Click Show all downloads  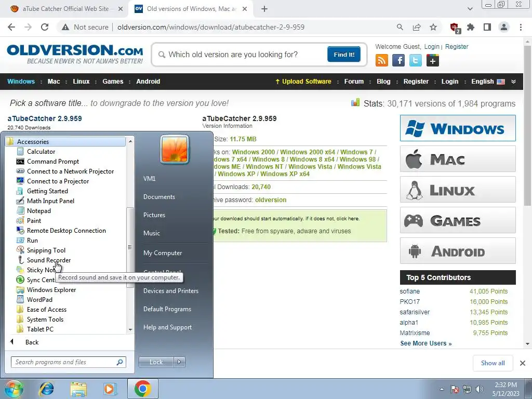[493, 363]
